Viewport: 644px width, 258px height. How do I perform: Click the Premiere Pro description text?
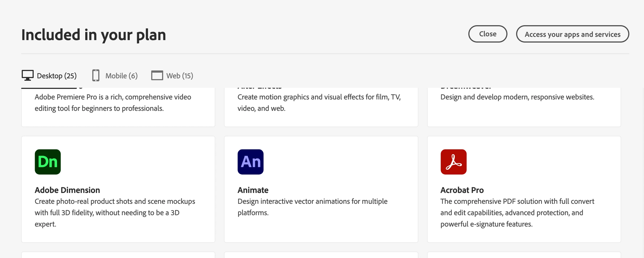click(113, 103)
